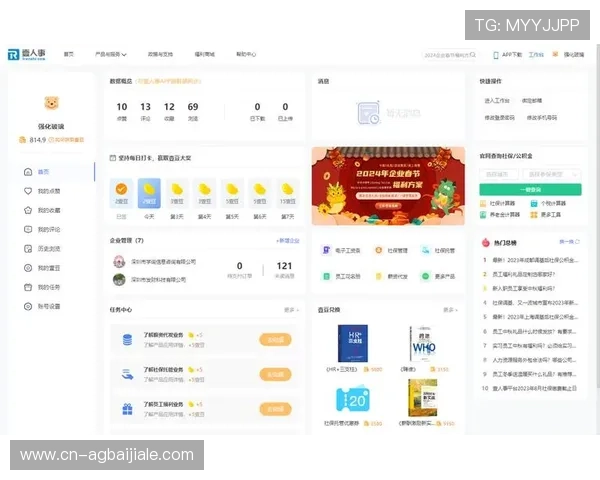The width and height of the screenshot is (600, 480).
Task: Click the yellow book cover thumbnail
Action: tap(422, 398)
